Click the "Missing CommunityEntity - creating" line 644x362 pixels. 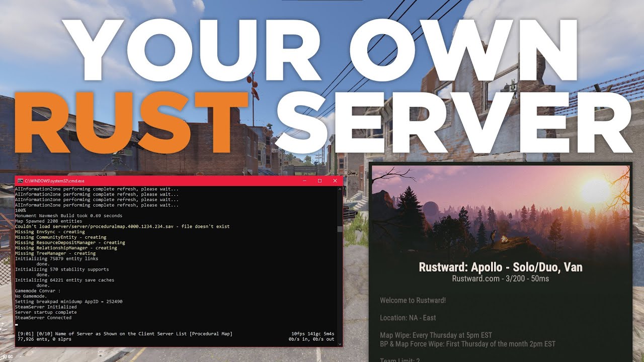pyautogui.click(x=60, y=237)
